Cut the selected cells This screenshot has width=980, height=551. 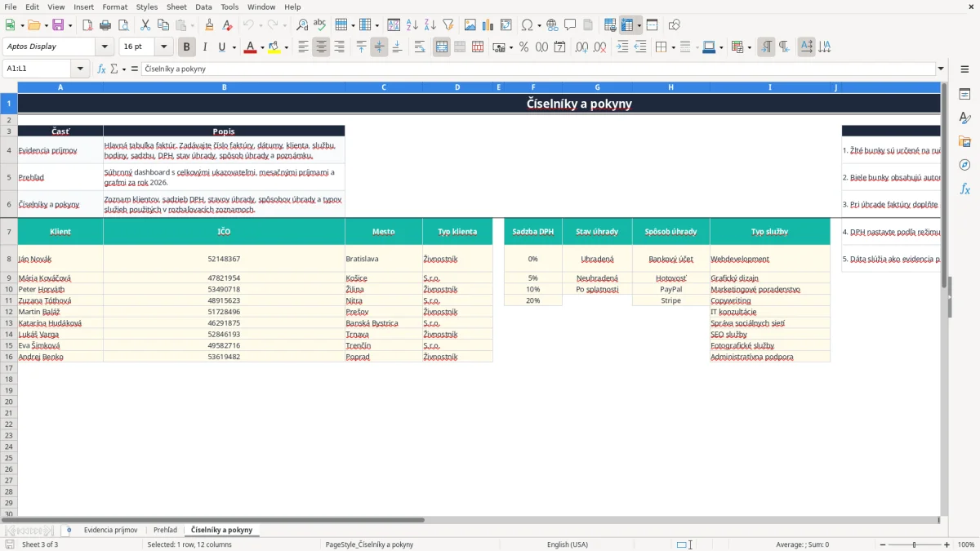(145, 25)
